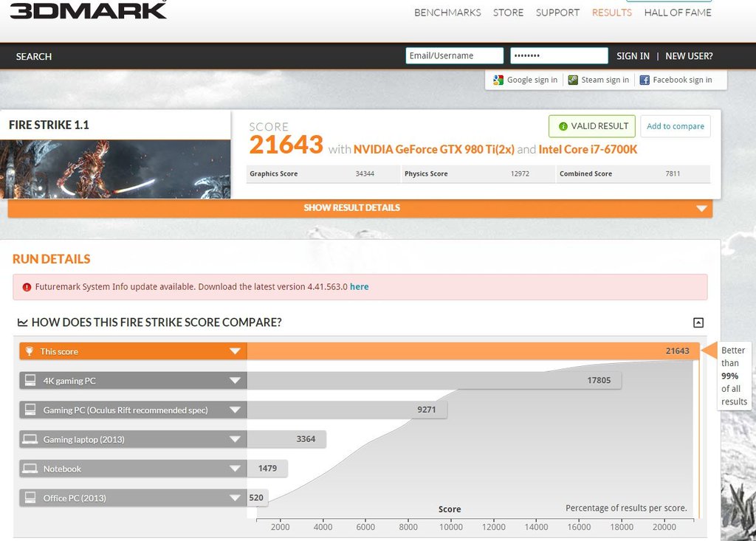Open the Hall of Fame page
Screen dimensions: 756x541
(678, 13)
